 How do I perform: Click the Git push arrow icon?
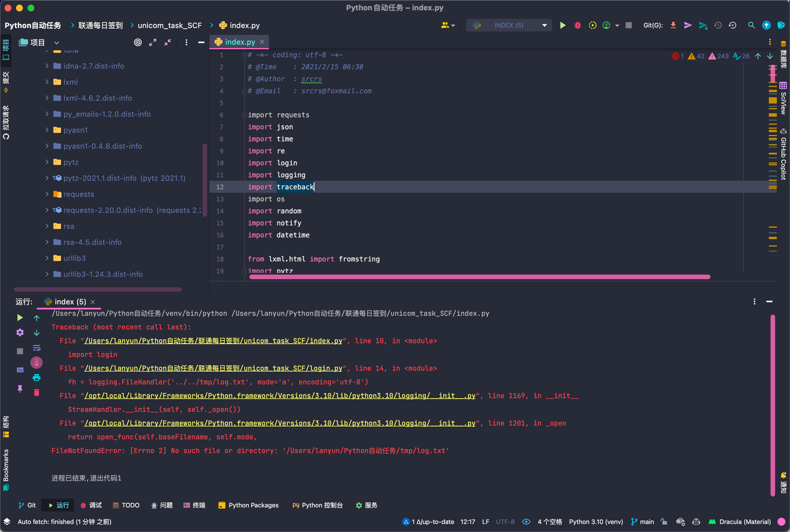(703, 25)
